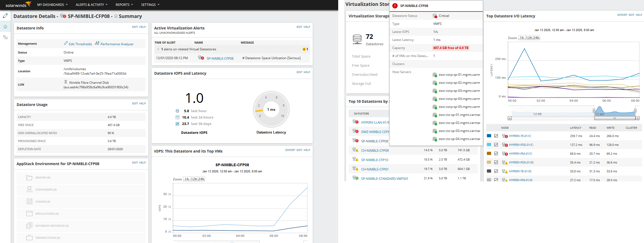The width and height of the screenshot is (644, 243).
Task: Click the Database Instances icon
Action: [x=29, y=226]
